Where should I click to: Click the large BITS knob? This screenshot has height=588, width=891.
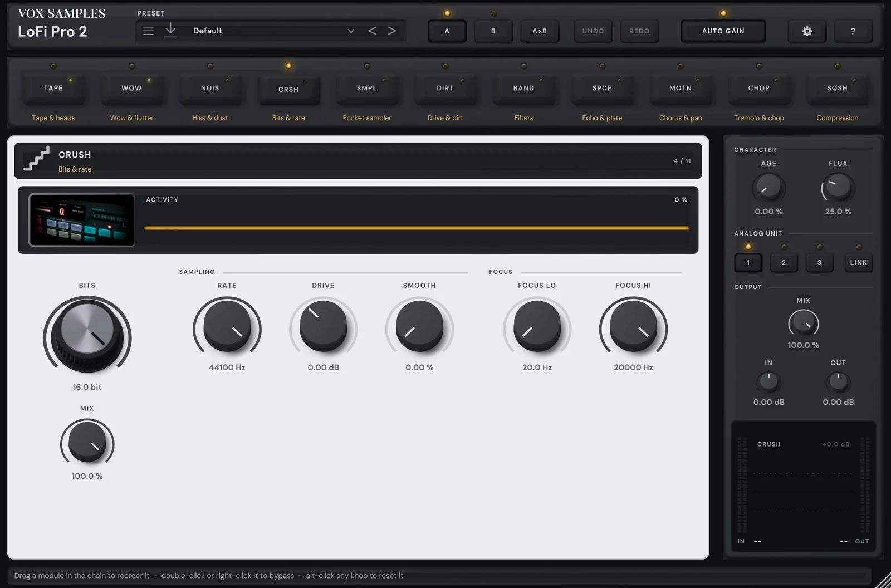[x=87, y=335]
